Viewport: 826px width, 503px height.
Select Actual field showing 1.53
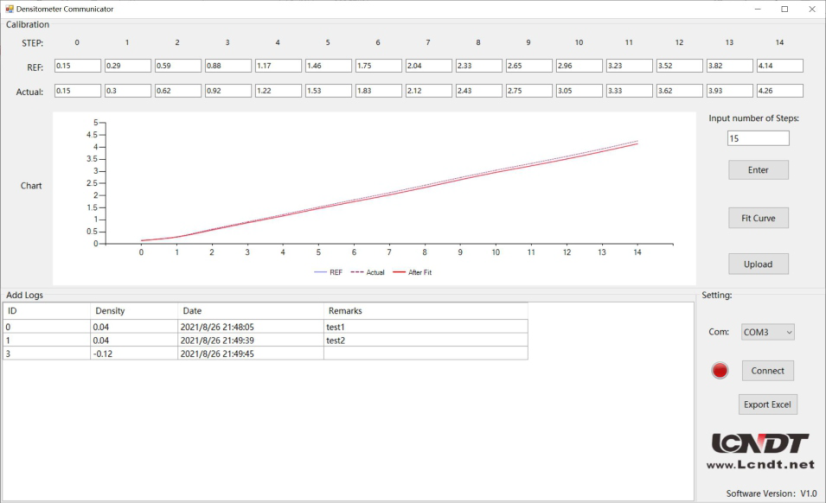328,91
